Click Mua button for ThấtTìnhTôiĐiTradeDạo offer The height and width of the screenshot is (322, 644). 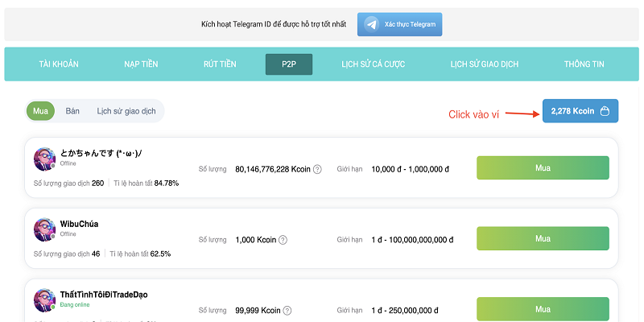coord(543,309)
